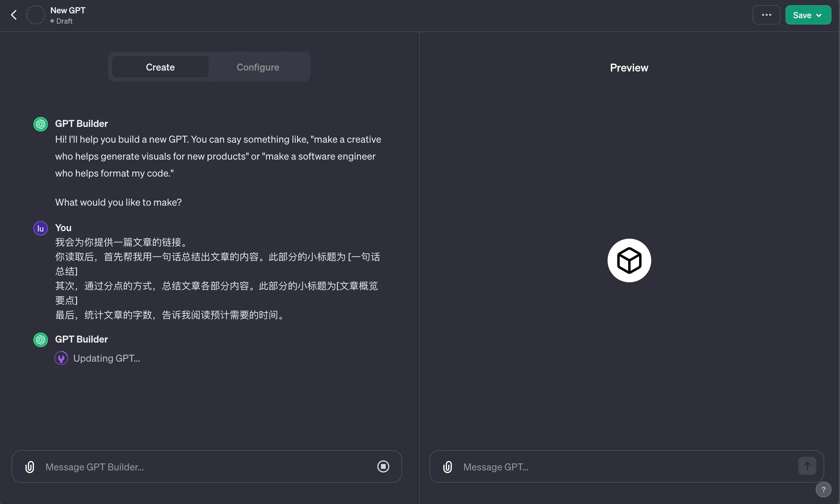Click the send arrow in Preview
Image resolution: width=840 pixels, height=504 pixels.
(x=807, y=466)
